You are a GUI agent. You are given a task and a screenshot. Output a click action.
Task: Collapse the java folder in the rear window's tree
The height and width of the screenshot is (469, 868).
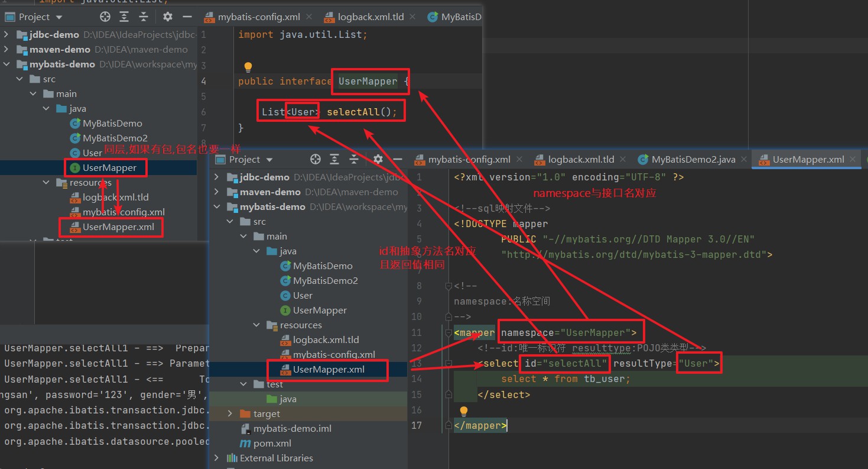pos(46,108)
